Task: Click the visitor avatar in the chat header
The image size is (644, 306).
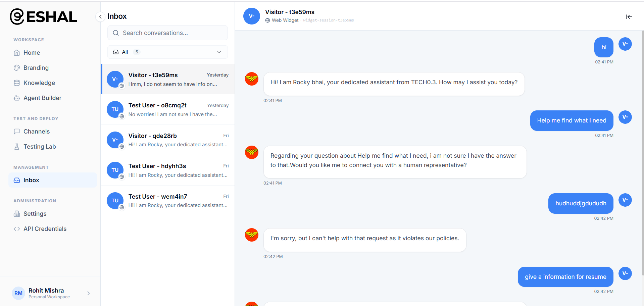Action: pos(251,16)
